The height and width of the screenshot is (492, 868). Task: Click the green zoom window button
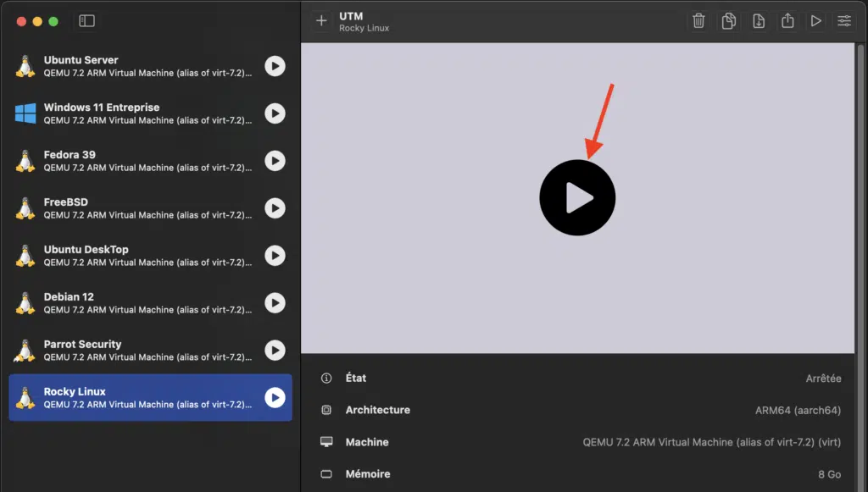coord(53,21)
